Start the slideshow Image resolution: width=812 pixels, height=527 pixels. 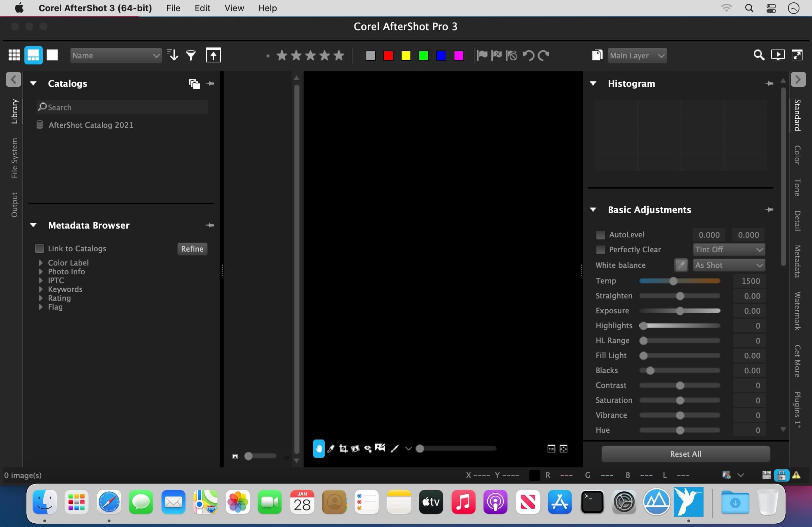coord(778,55)
